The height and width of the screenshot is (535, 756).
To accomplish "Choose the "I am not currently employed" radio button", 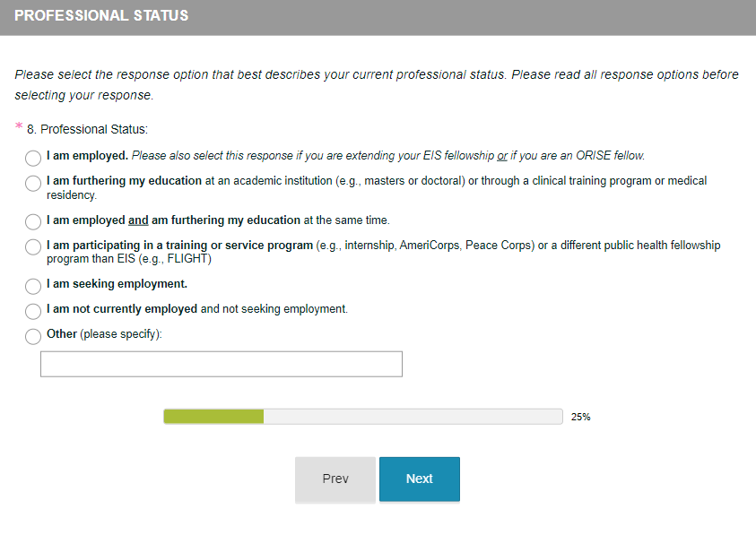I will (33, 311).
